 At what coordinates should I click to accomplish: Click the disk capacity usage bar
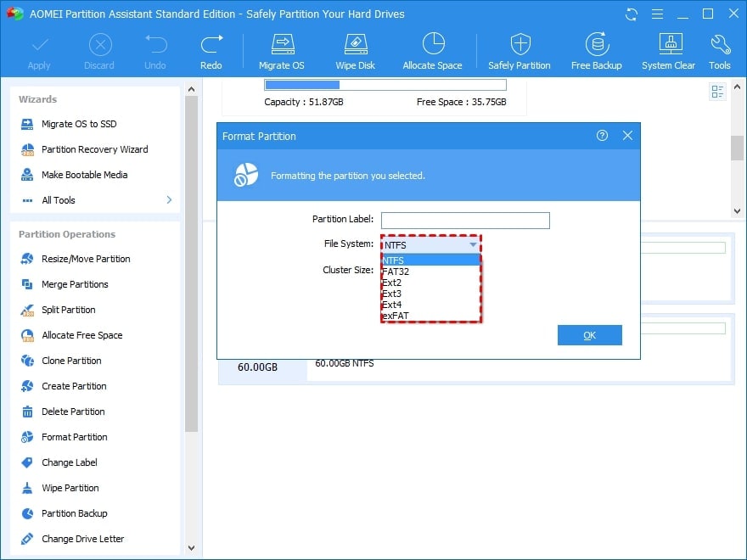pos(385,85)
